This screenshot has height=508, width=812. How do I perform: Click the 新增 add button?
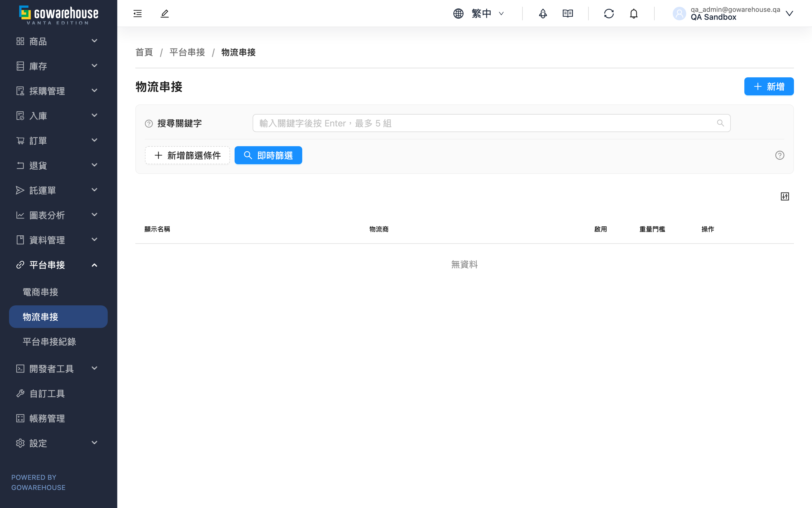tap(769, 87)
